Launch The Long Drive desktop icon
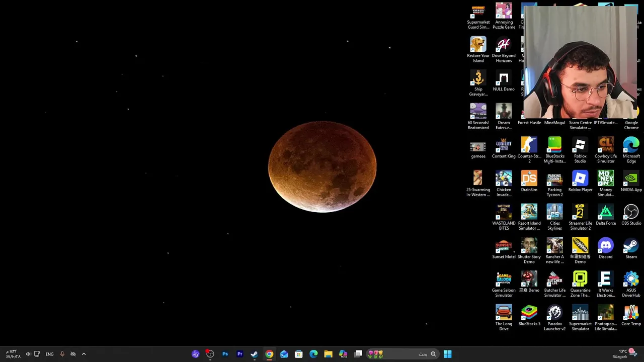This screenshot has width=644, height=362. (x=504, y=318)
